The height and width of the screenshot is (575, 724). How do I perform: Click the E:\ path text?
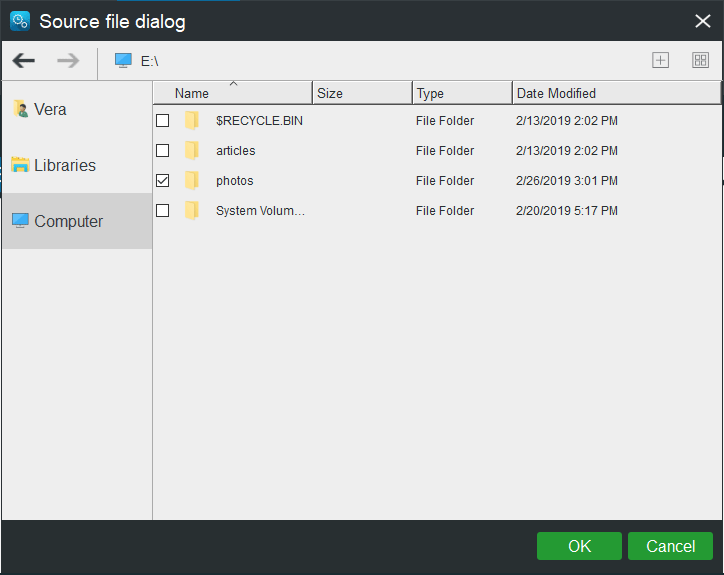(150, 61)
